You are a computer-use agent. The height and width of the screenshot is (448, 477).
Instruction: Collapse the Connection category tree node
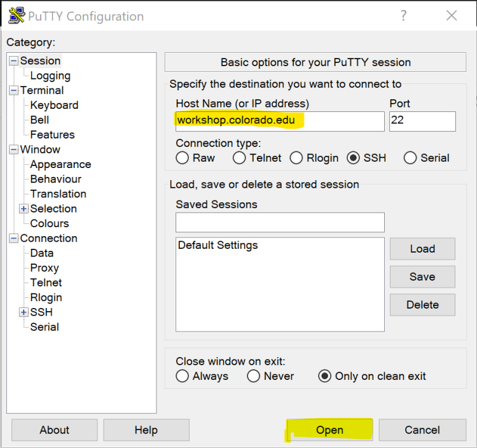click(x=13, y=238)
